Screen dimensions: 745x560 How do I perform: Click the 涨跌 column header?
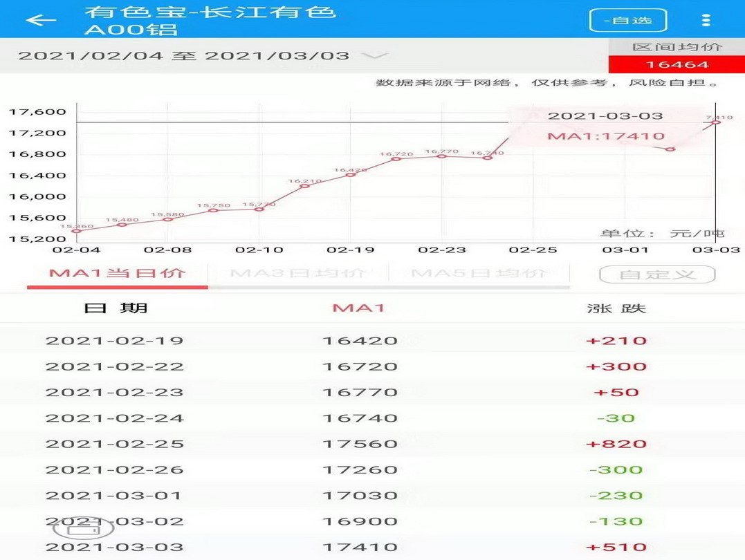point(616,308)
